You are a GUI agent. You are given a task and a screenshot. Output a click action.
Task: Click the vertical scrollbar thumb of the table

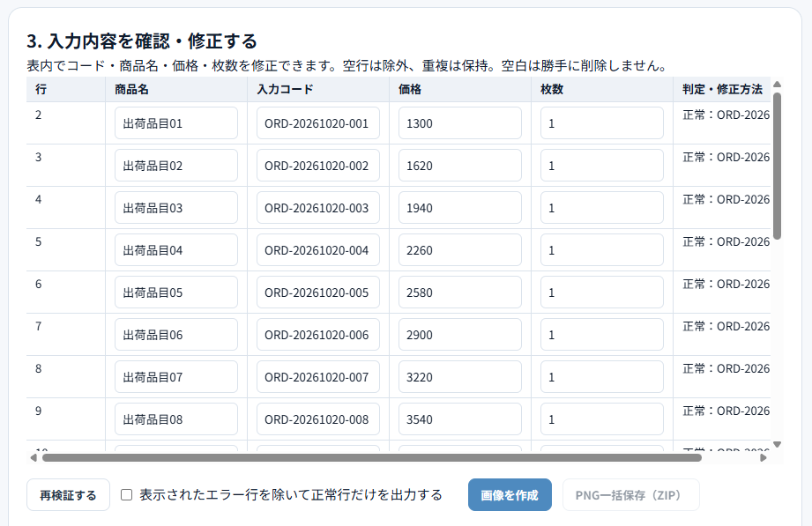[777, 166]
